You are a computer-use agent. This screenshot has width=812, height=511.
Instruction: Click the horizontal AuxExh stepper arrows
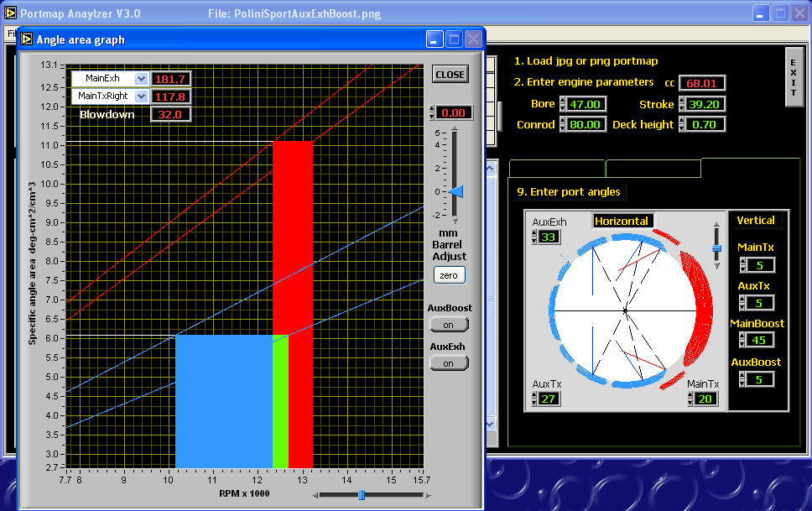tap(534, 237)
